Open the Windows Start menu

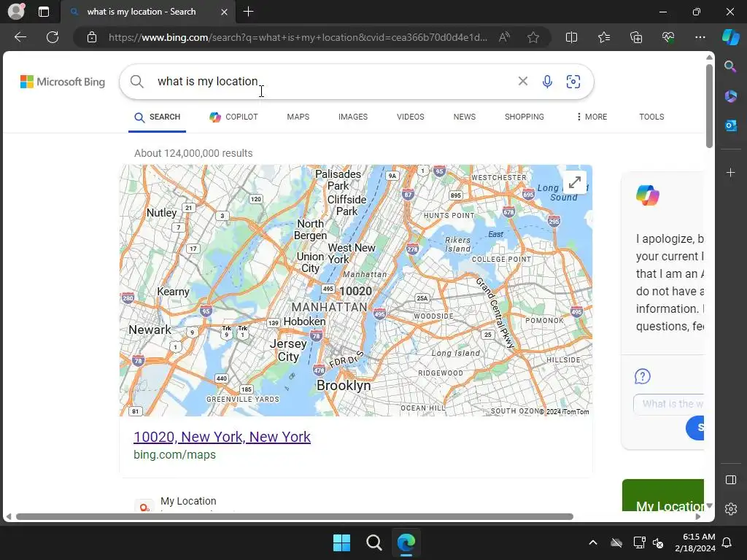pos(341,542)
